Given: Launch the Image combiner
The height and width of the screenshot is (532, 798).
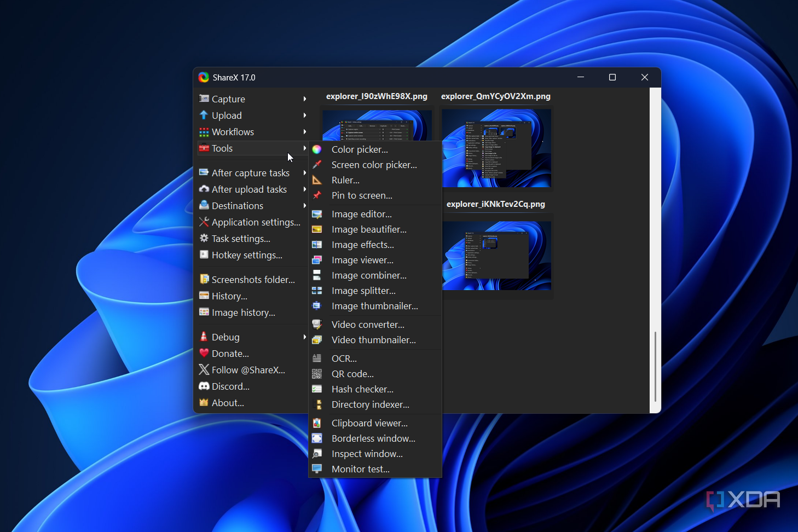Looking at the screenshot, I should (x=369, y=275).
